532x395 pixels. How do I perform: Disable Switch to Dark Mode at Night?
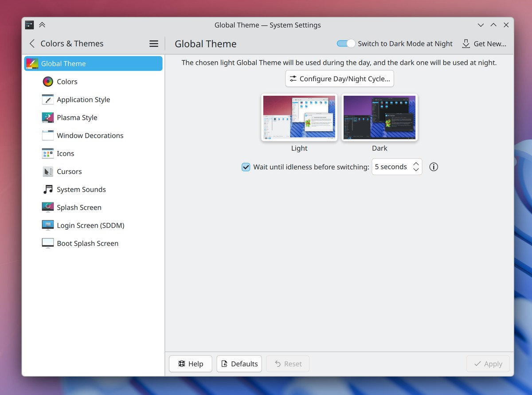pos(345,43)
